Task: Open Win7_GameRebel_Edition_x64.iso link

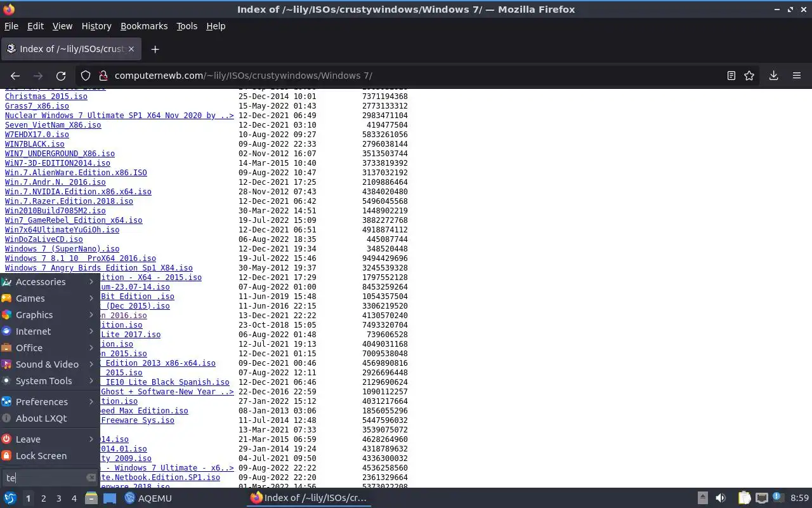Action: click(74, 220)
